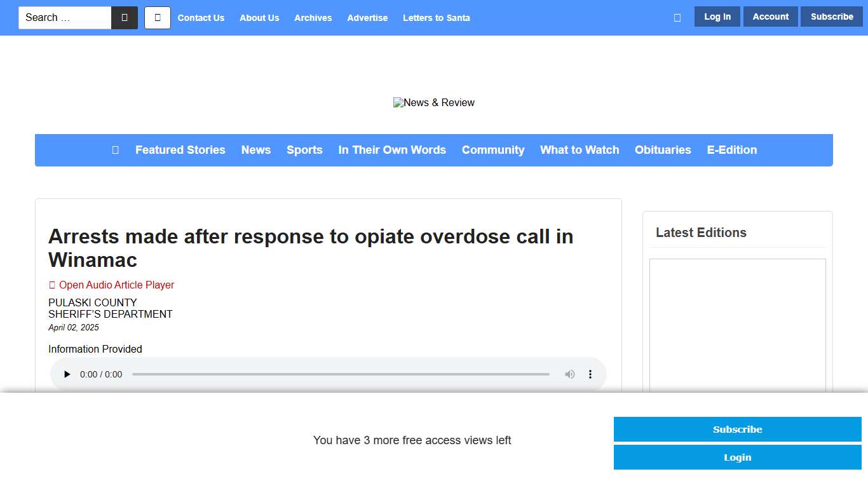Switch to the Obituaries section
868x488 pixels.
pos(663,150)
